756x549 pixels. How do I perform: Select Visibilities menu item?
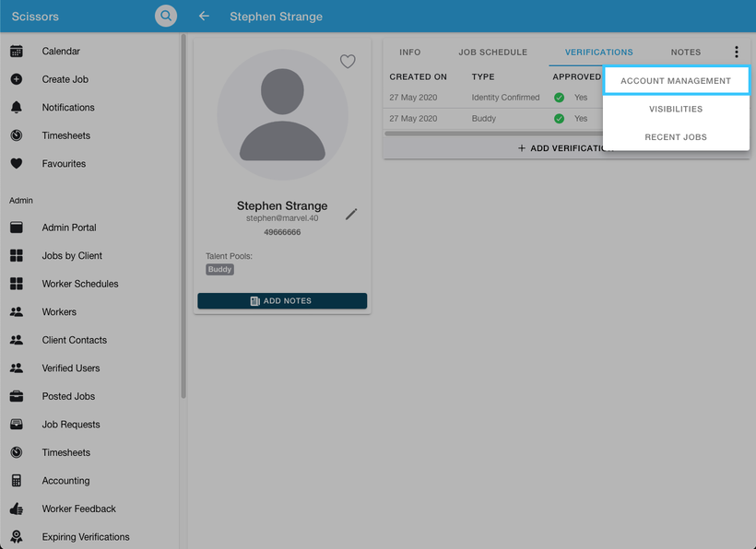[676, 109]
